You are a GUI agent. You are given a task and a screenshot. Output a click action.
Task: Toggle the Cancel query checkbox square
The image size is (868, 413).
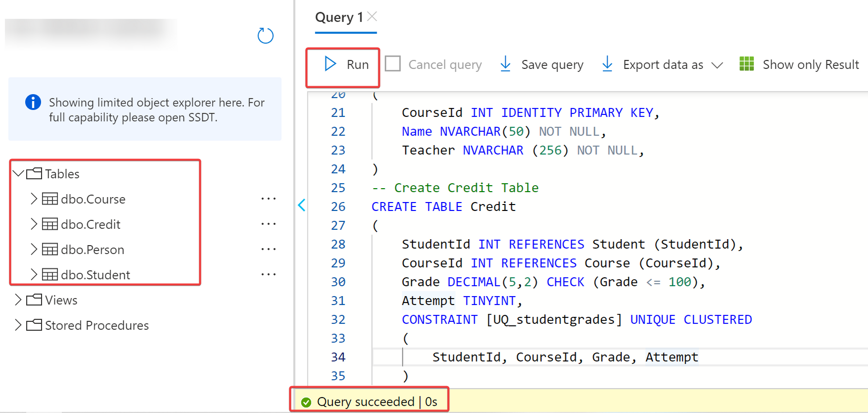pos(392,64)
